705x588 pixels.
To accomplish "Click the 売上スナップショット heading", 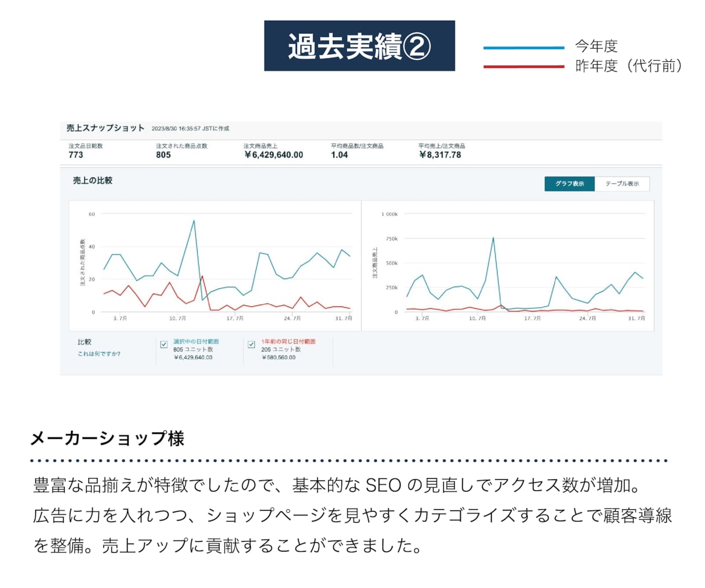I will pyautogui.click(x=105, y=128).
